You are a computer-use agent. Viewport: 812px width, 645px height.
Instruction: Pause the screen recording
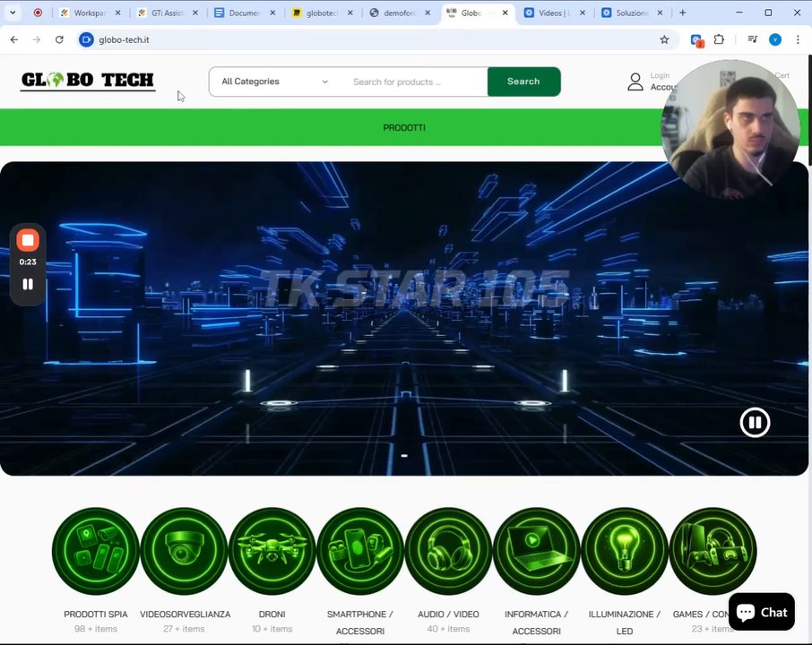click(x=28, y=284)
